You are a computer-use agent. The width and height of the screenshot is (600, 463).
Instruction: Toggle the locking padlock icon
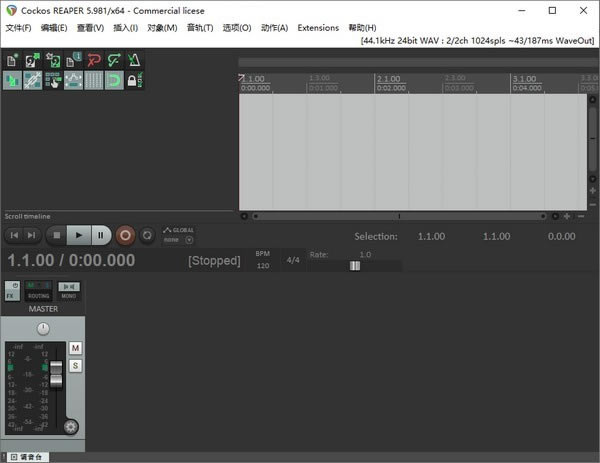point(133,80)
